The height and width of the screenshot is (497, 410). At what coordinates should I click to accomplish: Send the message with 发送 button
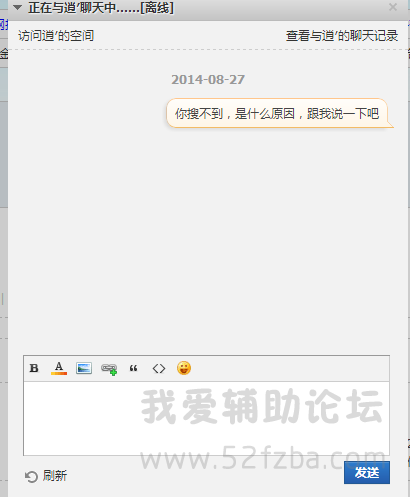pyautogui.click(x=367, y=473)
